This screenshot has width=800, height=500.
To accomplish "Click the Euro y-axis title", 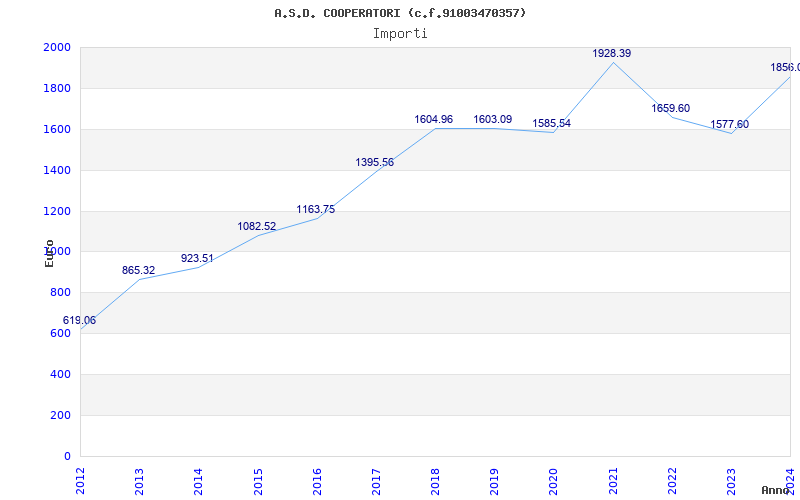I will click(x=49, y=252).
